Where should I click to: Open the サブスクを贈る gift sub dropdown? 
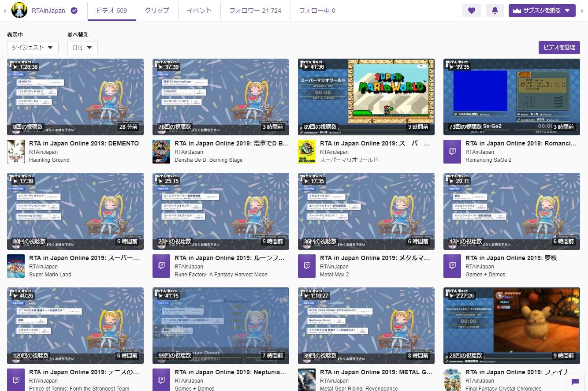coord(542,11)
